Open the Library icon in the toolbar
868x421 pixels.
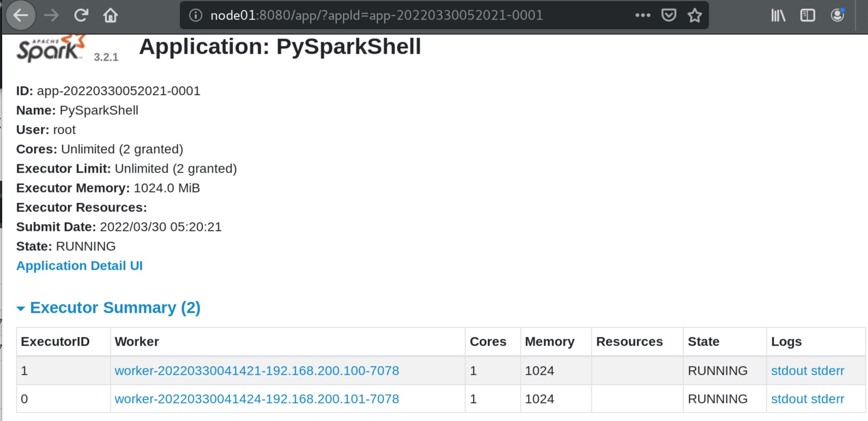coord(778,15)
